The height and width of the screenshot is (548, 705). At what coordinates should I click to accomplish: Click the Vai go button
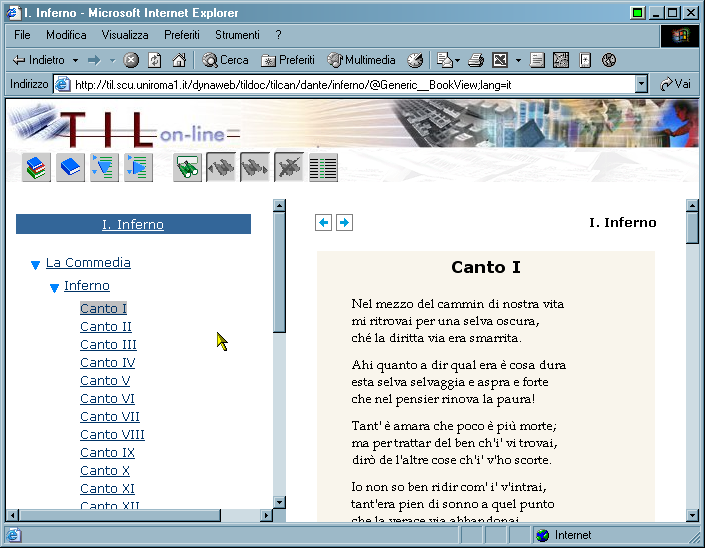click(675, 84)
